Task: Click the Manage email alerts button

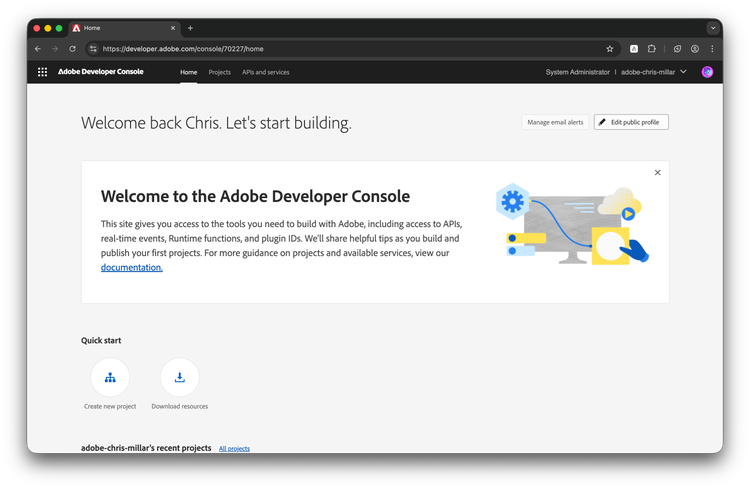Action: [555, 122]
